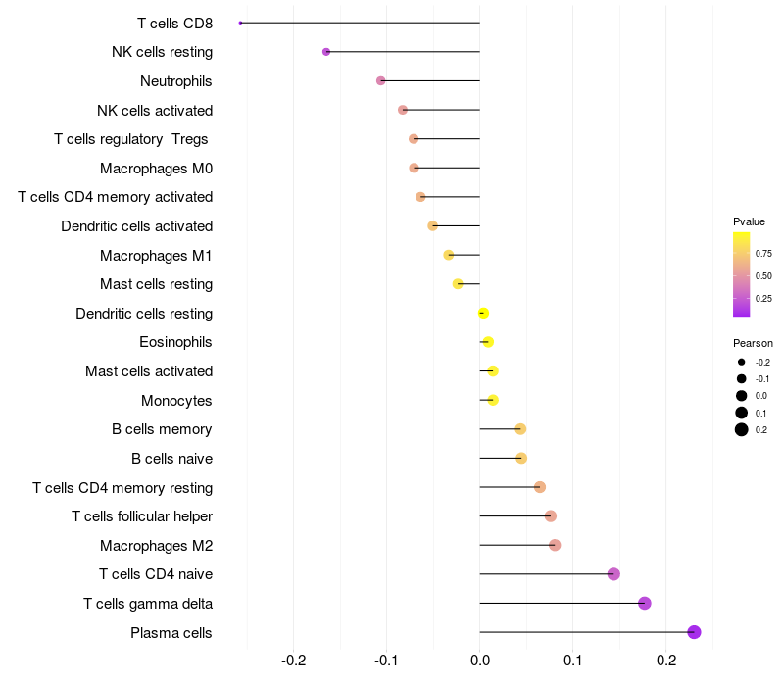Select the Pearson 0.0 legend circle
784x686 pixels.
coord(742,396)
